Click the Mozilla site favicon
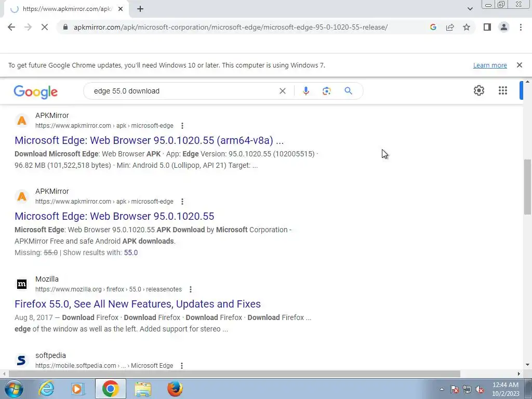Image resolution: width=532 pixels, height=399 pixels. (x=22, y=284)
